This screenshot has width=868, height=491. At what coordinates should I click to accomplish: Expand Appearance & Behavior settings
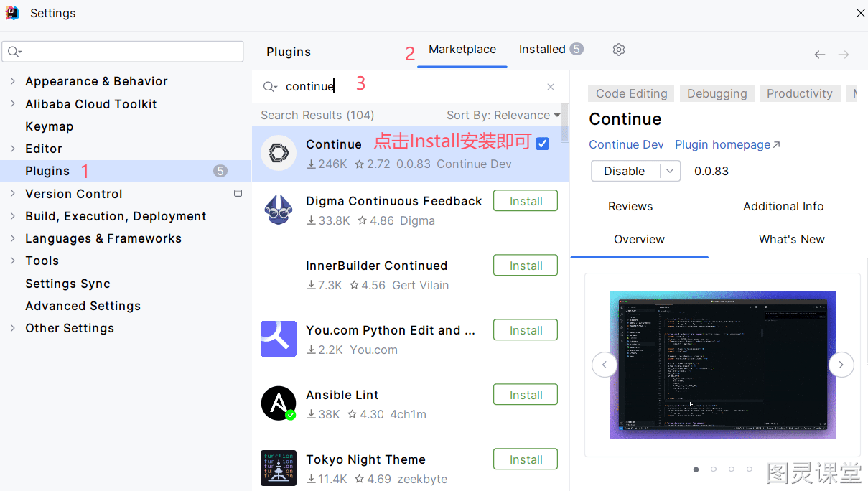tap(12, 81)
